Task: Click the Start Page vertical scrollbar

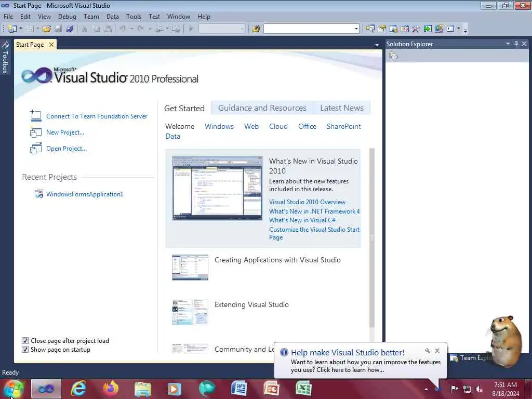Action: [x=372, y=237]
